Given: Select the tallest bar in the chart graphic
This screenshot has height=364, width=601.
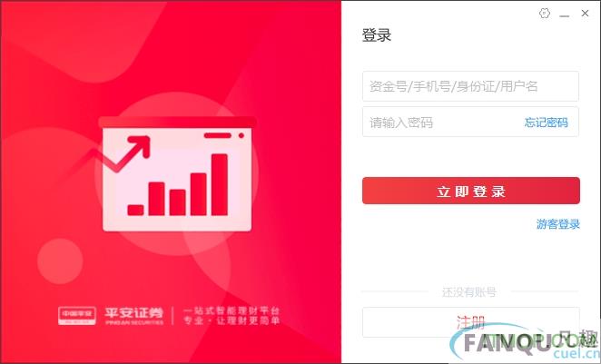Looking at the screenshot, I should (219, 184).
